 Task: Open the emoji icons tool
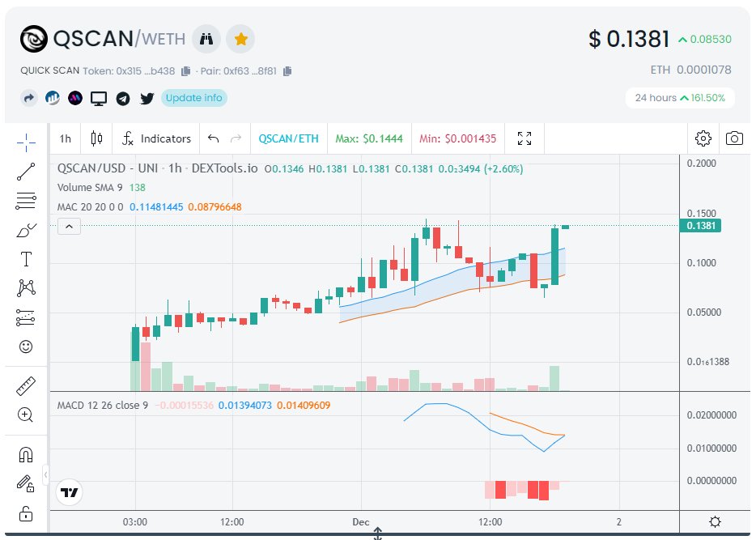(26, 347)
